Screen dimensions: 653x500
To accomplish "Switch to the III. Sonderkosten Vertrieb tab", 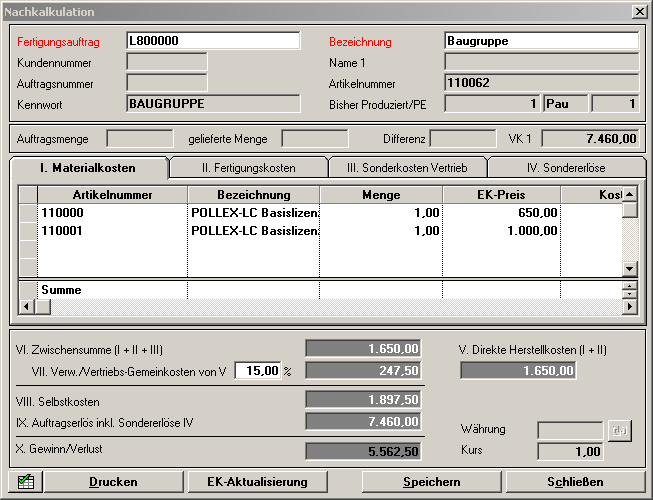I will [x=407, y=167].
